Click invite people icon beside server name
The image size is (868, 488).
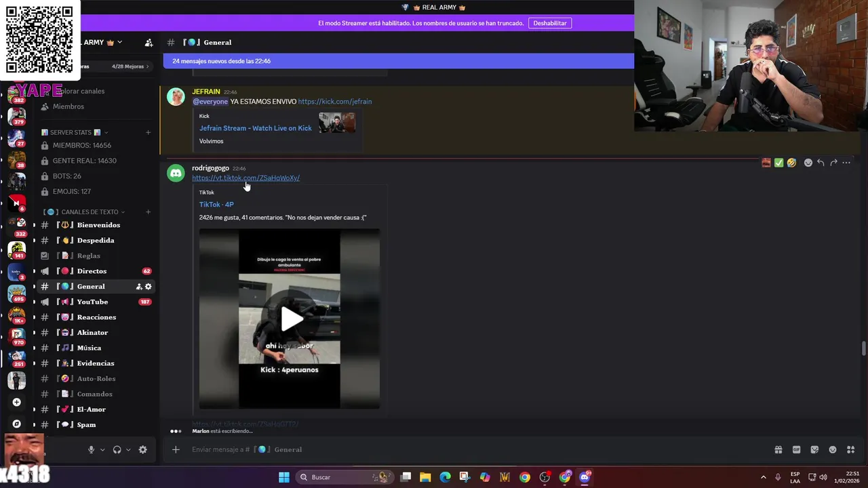tap(149, 43)
